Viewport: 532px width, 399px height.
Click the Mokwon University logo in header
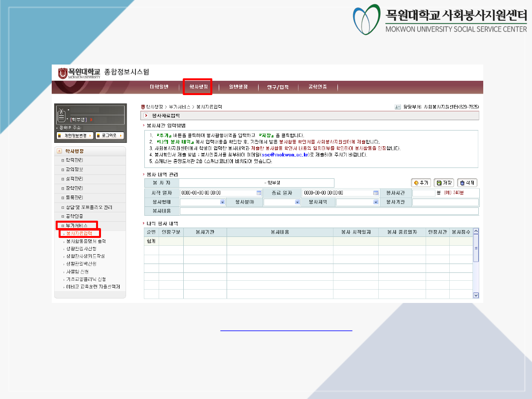click(79, 73)
